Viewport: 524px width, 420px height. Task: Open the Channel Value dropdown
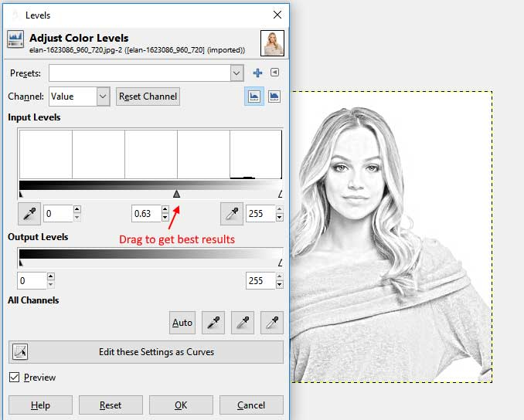coord(79,97)
